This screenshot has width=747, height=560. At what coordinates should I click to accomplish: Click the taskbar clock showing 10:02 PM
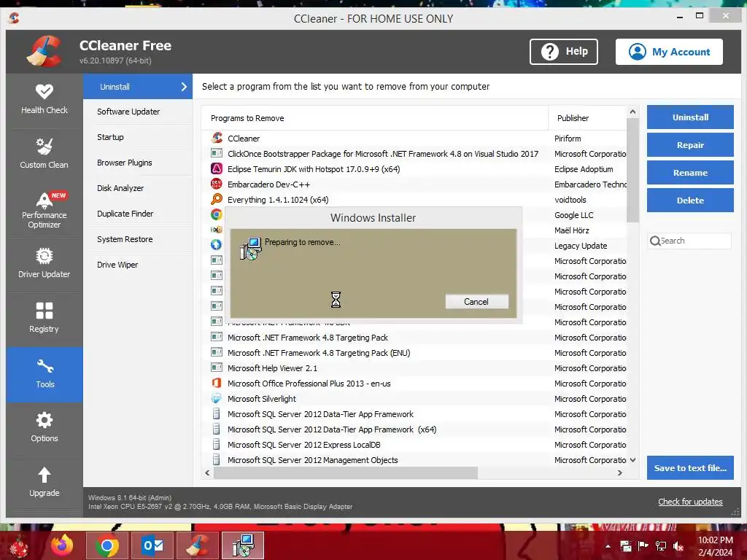715,546
